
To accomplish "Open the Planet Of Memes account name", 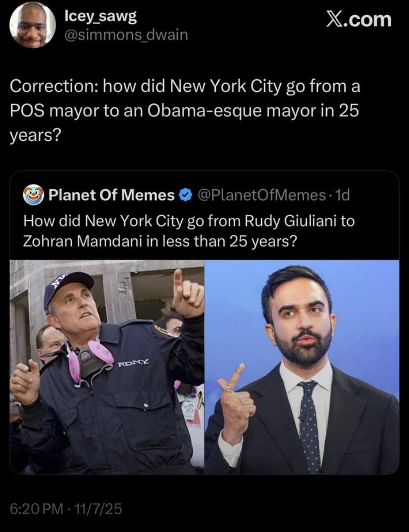I will [x=111, y=196].
